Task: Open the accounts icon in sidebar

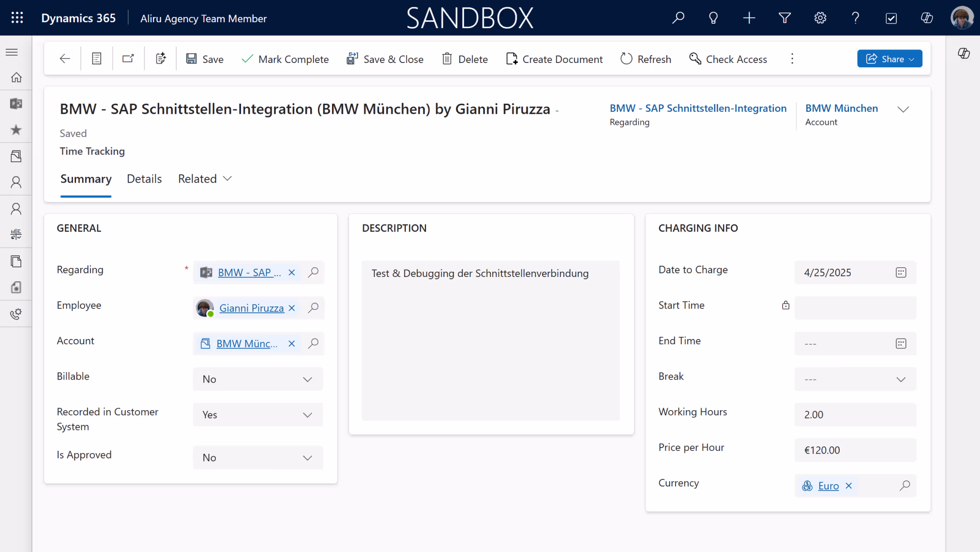Action: pos(16,156)
